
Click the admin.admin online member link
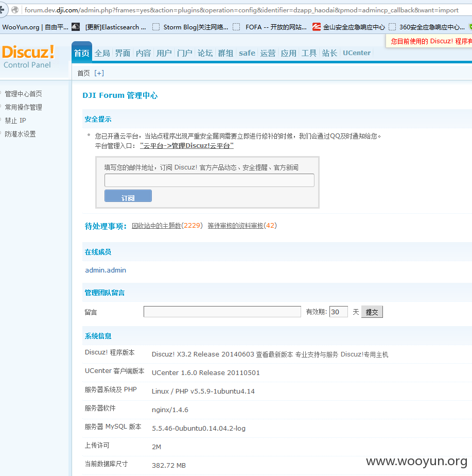[106, 270]
